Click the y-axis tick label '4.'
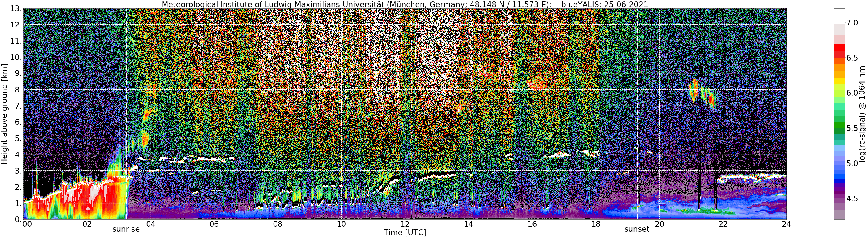The image size is (868, 238). pyautogui.click(x=18, y=155)
